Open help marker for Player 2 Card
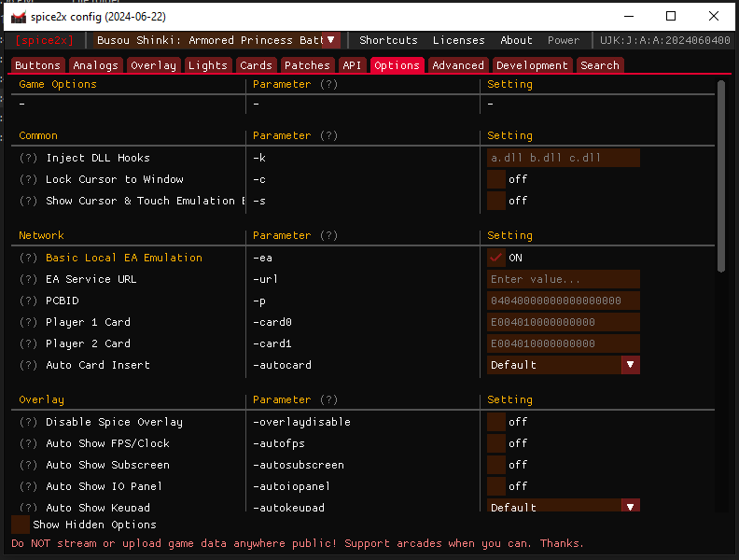Image resolution: width=739 pixels, height=560 pixels. 28,343
